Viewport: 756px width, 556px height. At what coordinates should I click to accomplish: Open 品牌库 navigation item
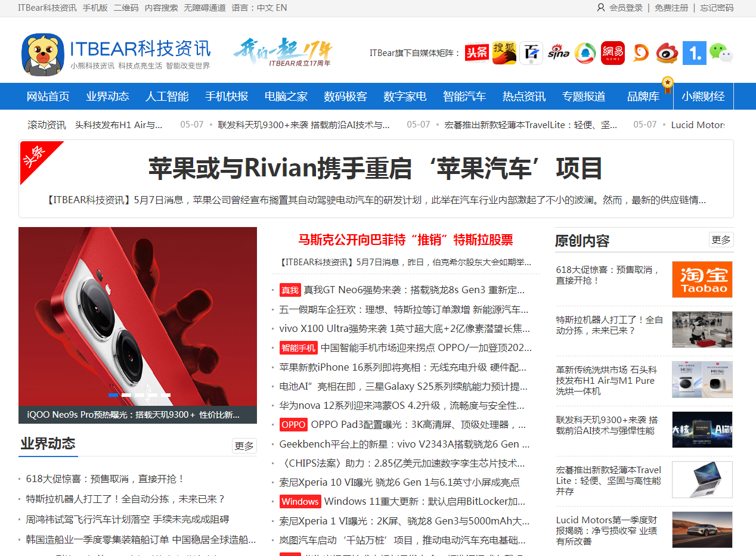(643, 97)
